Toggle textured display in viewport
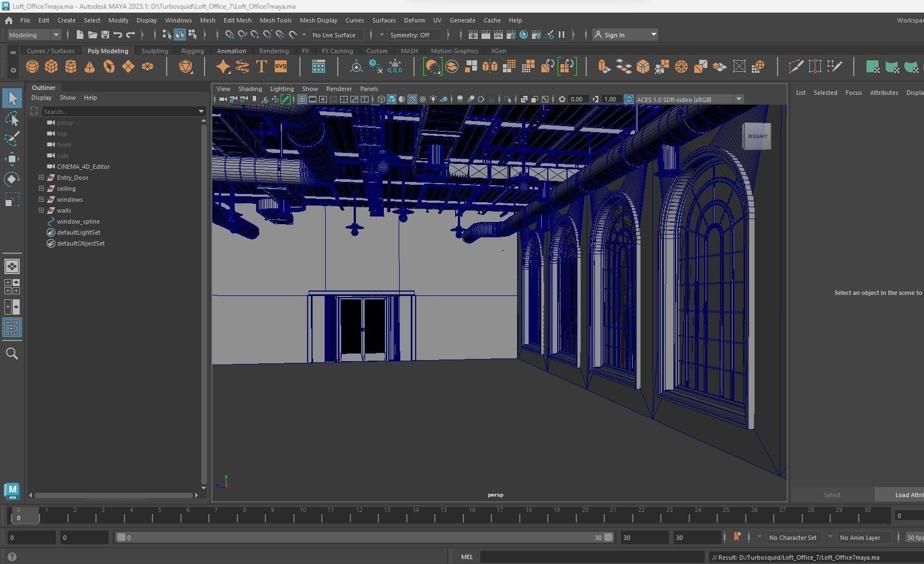The height and width of the screenshot is (564, 924). click(x=423, y=99)
